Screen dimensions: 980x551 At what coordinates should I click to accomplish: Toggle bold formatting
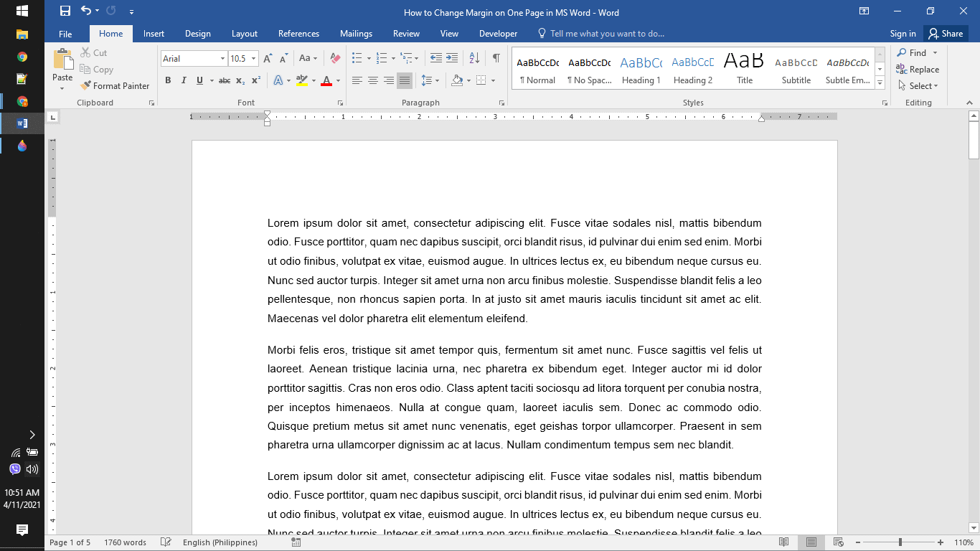[168, 80]
